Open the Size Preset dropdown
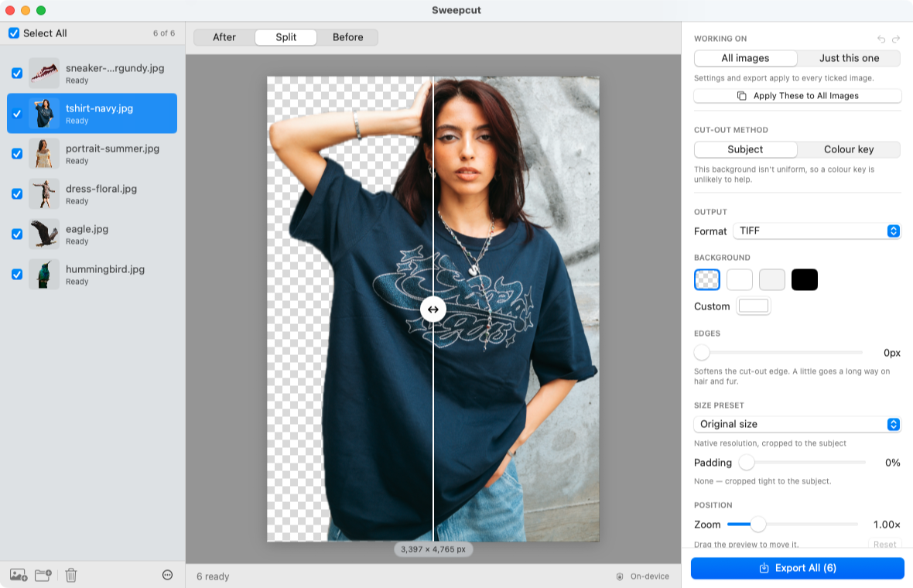This screenshot has height=588, width=913. tap(797, 425)
